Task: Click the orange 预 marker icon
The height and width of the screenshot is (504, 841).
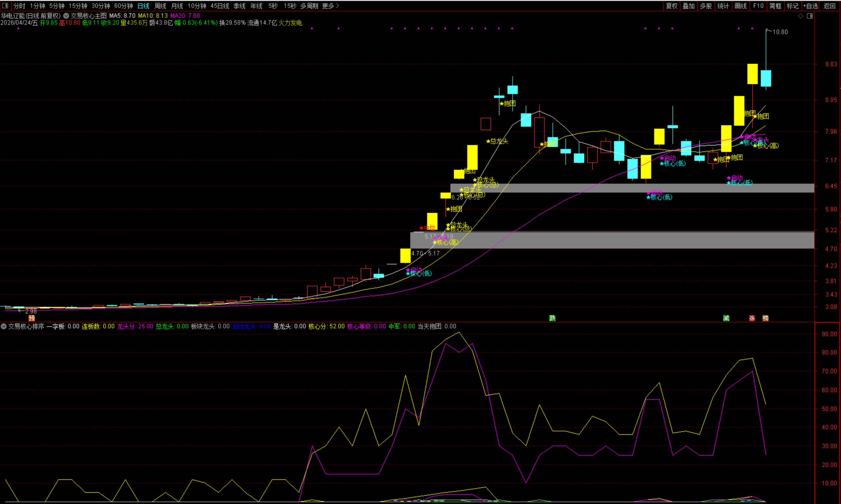Action: [32, 318]
